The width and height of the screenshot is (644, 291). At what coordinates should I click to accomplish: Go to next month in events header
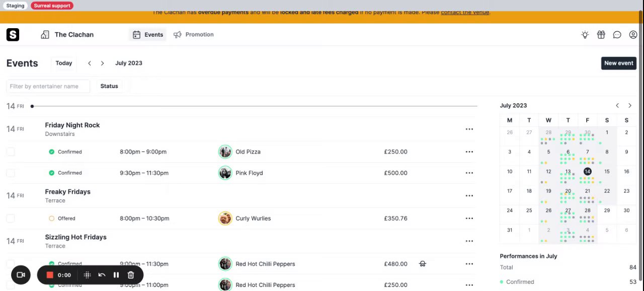click(x=102, y=63)
